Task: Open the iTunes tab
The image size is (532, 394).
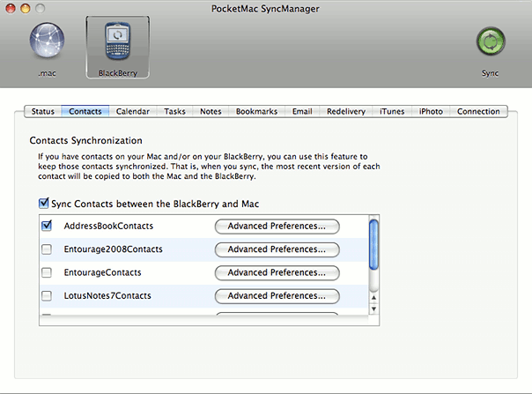Action: tap(392, 111)
